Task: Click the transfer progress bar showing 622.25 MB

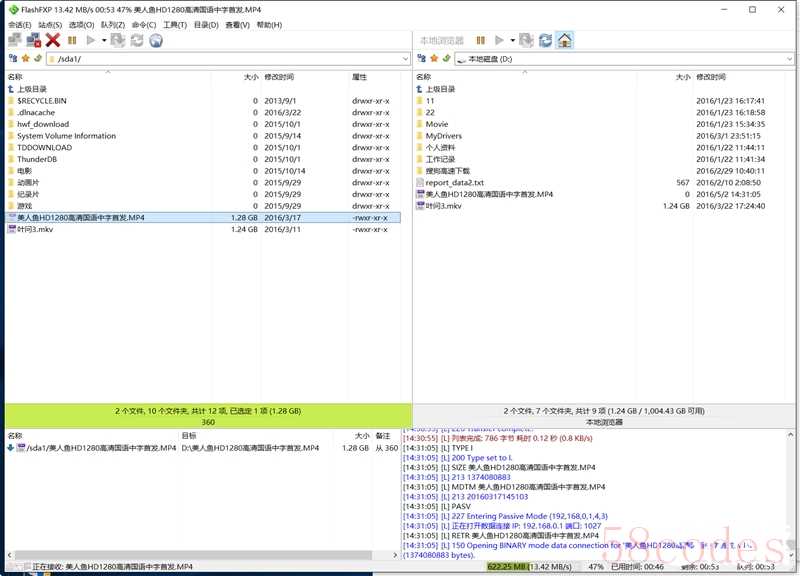Action: coord(535,566)
